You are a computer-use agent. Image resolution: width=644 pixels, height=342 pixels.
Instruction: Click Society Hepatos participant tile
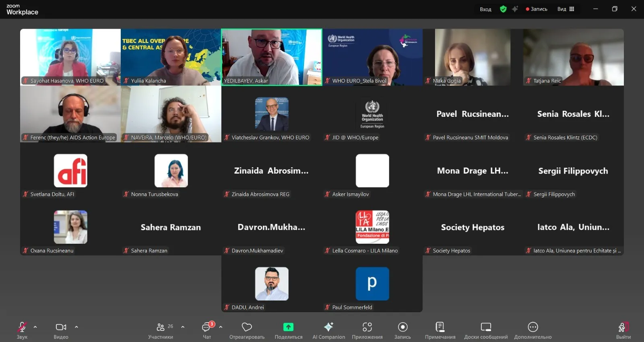[x=473, y=227]
